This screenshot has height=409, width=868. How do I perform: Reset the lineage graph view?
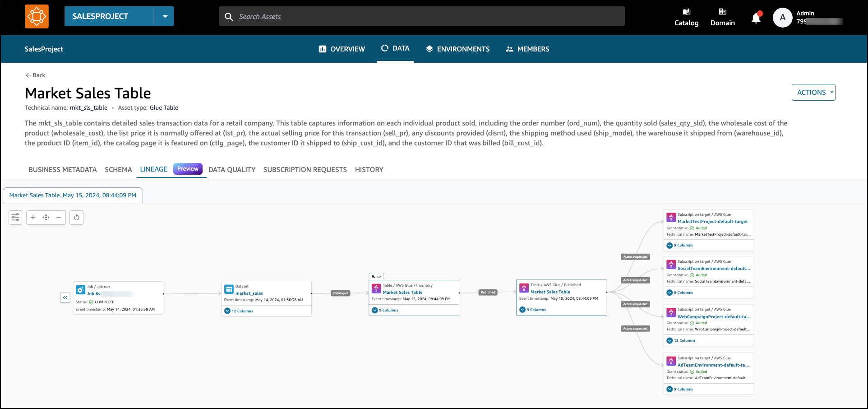pos(77,218)
